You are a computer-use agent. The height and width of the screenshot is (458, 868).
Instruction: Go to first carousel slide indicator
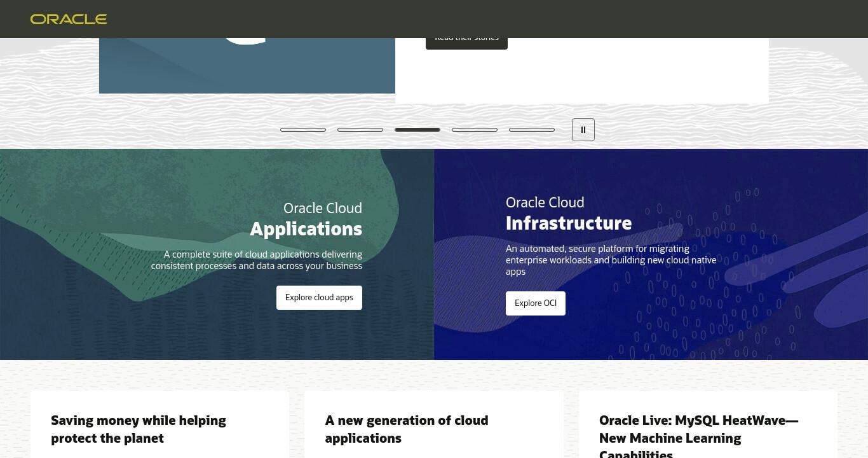(x=303, y=130)
